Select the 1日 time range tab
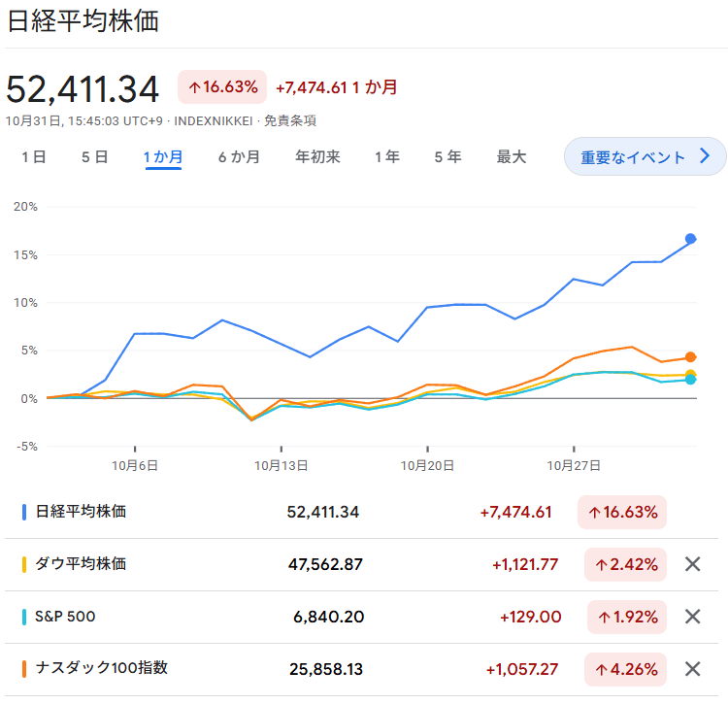This screenshot has width=728, height=704. (x=33, y=157)
